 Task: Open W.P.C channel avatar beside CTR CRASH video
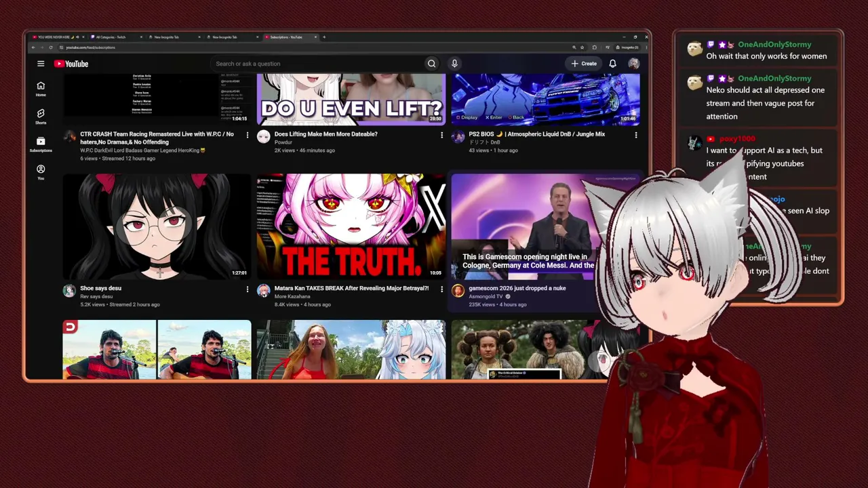pos(69,137)
